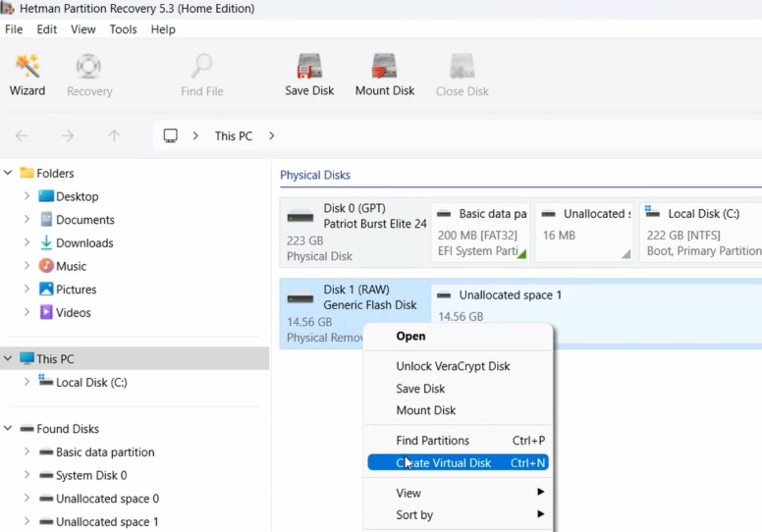Click the computer icon in the address bar
This screenshot has height=532, width=762.
pos(170,135)
